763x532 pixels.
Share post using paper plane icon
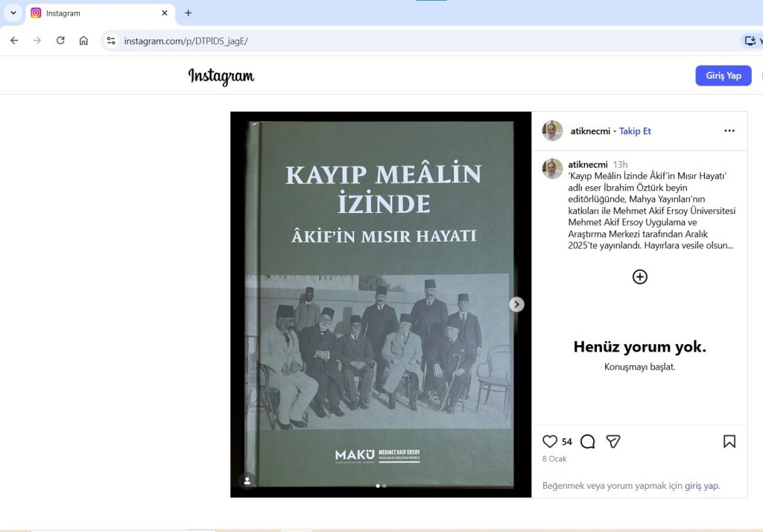(612, 442)
